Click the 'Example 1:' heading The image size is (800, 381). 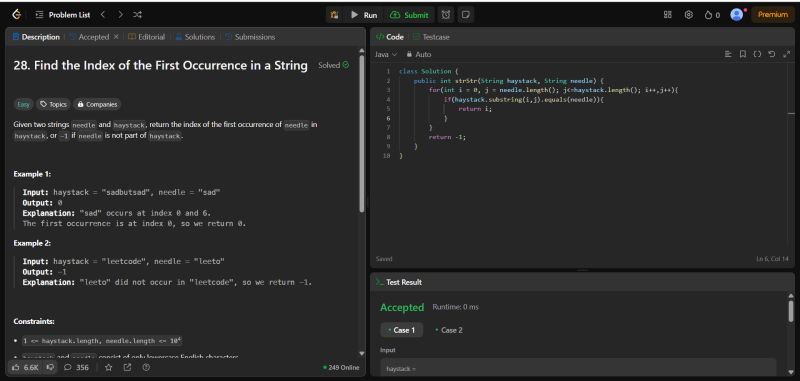point(32,174)
